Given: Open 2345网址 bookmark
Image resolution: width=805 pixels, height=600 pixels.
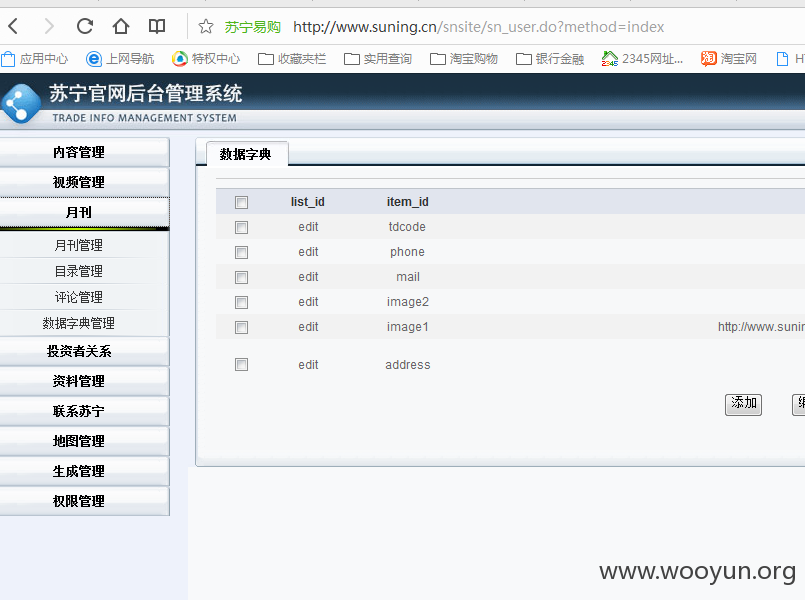Looking at the screenshot, I should click(642, 59).
